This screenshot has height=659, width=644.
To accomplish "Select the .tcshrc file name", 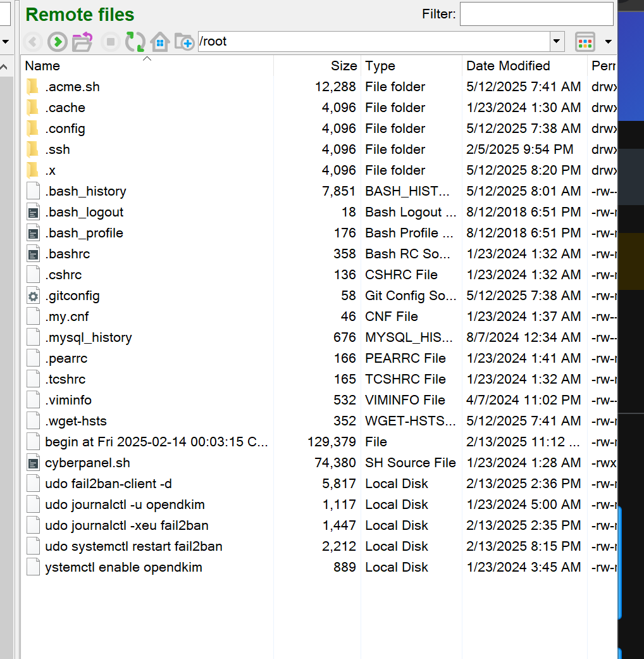I will coord(65,379).
